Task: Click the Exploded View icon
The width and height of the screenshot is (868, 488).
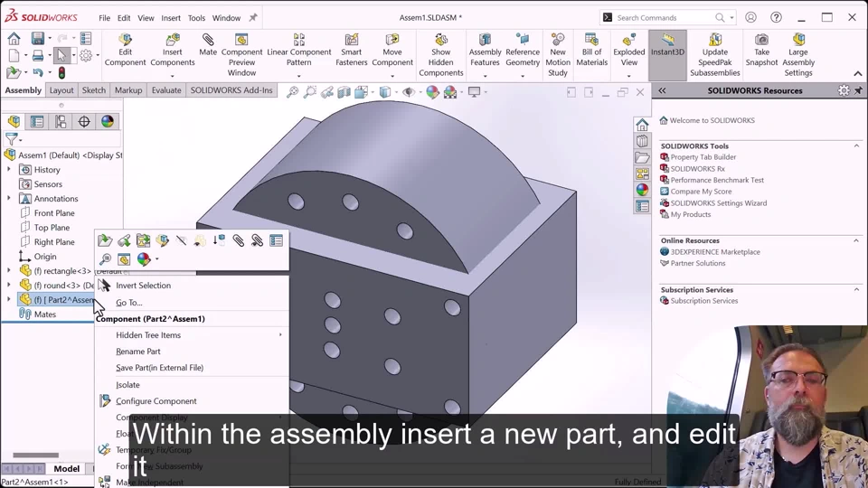Action: click(629, 40)
